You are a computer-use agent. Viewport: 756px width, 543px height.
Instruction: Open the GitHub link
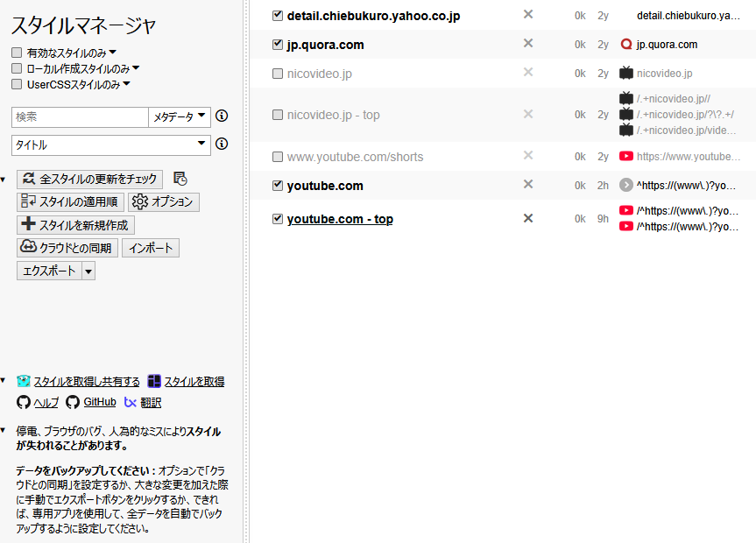(x=100, y=402)
